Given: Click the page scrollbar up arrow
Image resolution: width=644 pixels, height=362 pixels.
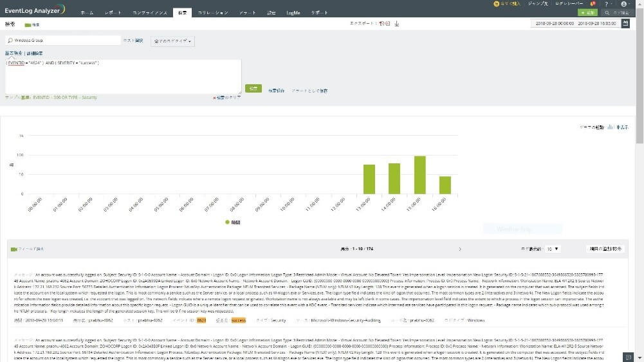Looking at the screenshot, I should point(640,3).
